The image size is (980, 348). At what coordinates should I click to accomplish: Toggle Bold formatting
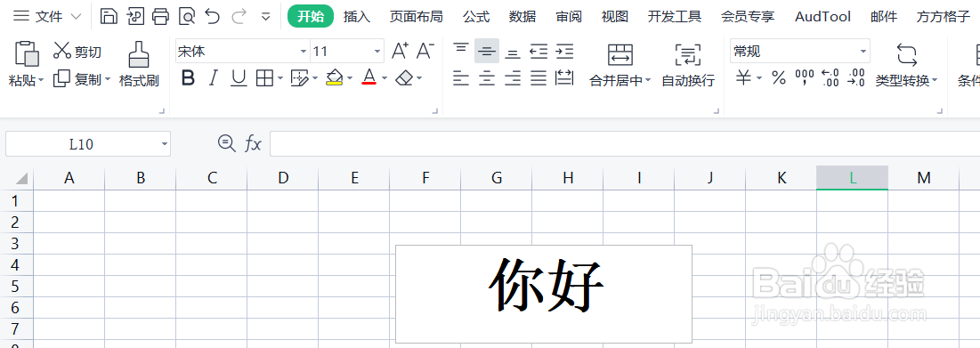pos(188,78)
